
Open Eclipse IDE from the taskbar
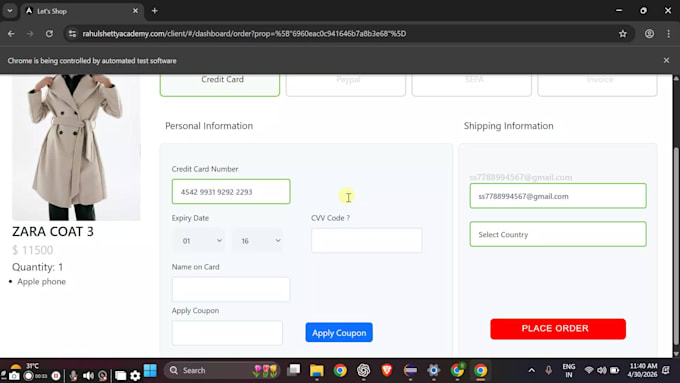pos(410,370)
